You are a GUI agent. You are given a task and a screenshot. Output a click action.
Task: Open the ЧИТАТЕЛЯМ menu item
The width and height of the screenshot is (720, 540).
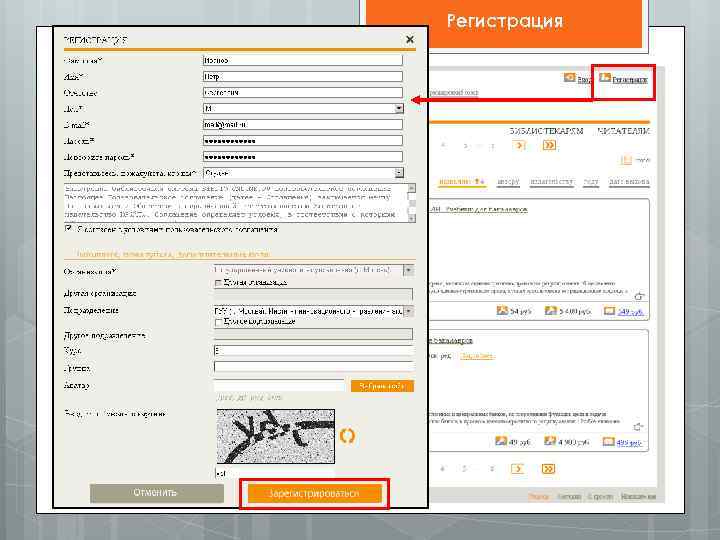624,131
